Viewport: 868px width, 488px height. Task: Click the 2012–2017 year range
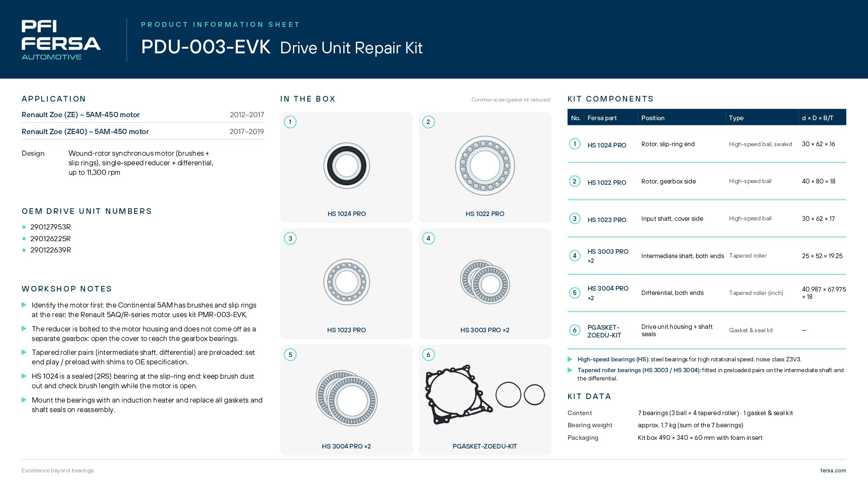247,115
